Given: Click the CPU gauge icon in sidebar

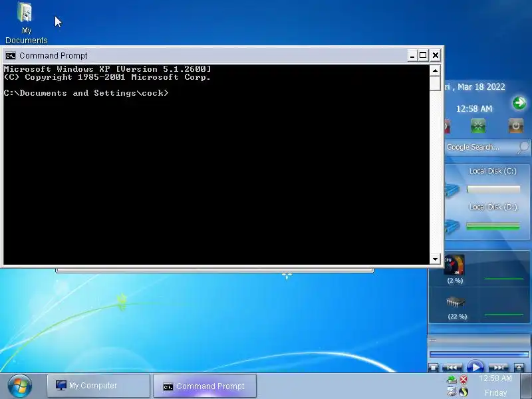Looking at the screenshot, I should click(x=454, y=265).
